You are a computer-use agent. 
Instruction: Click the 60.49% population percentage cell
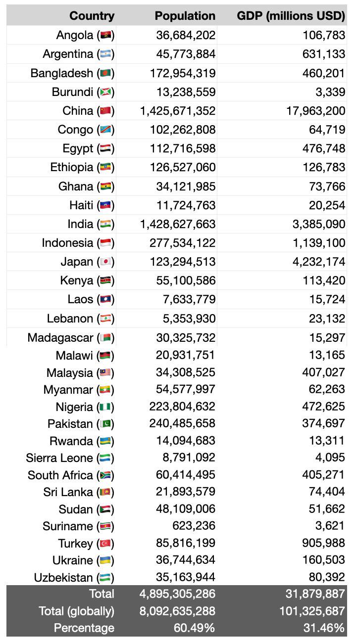point(194,628)
